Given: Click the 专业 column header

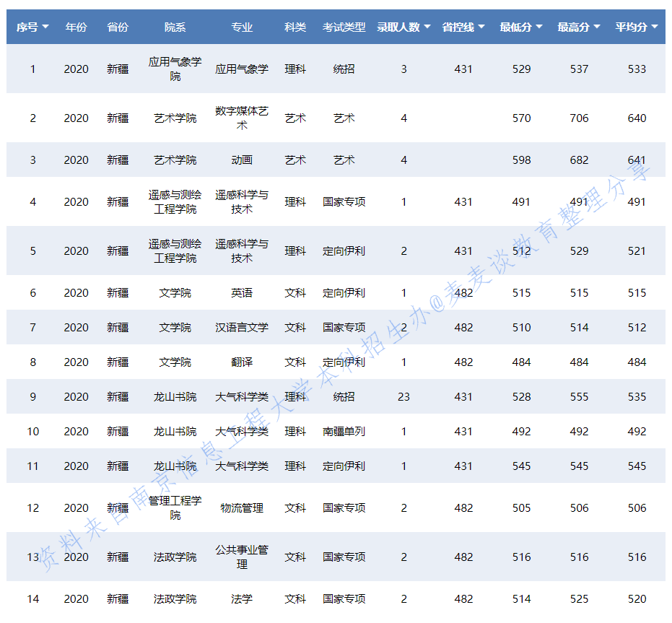Looking at the screenshot, I should (x=243, y=27).
